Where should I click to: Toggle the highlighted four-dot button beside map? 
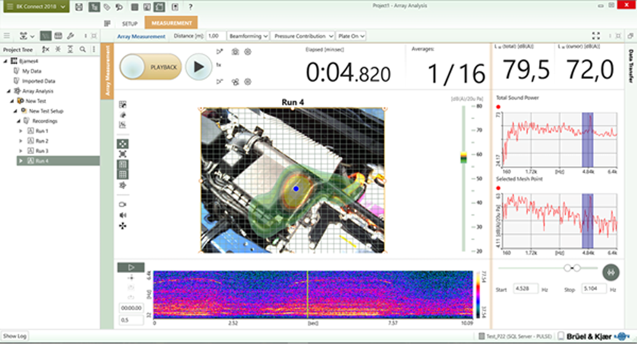coord(122,144)
